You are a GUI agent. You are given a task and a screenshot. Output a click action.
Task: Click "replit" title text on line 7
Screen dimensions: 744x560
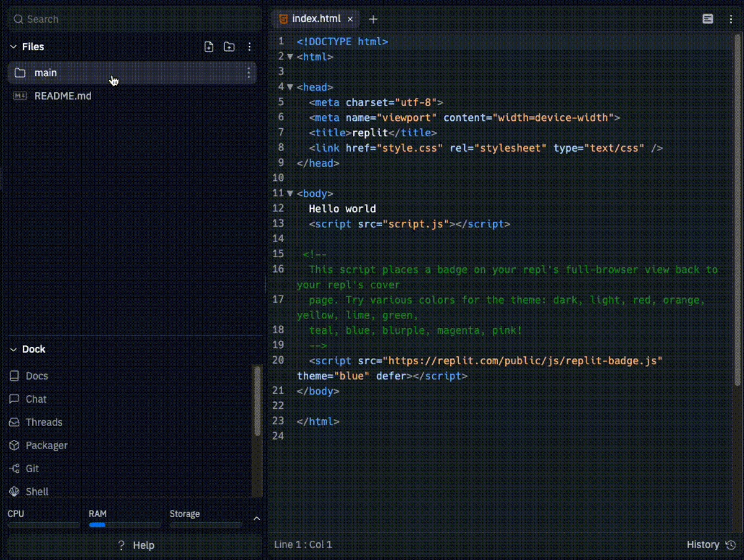(x=370, y=133)
